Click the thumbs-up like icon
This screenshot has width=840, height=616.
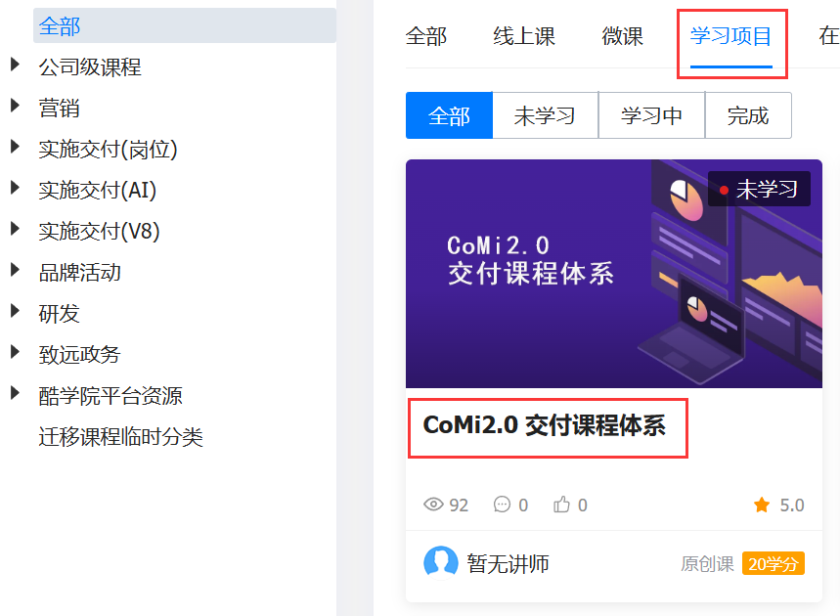[x=561, y=505]
